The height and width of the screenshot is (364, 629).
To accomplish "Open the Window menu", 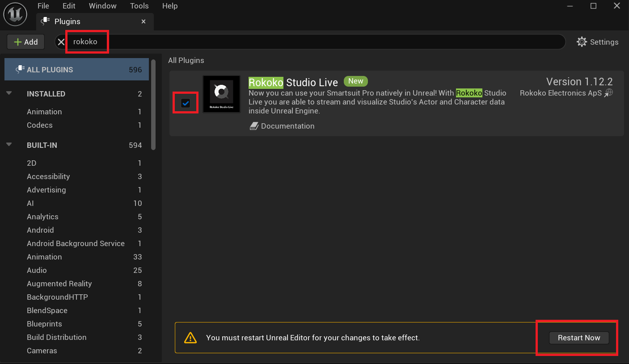I will (x=103, y=6).
